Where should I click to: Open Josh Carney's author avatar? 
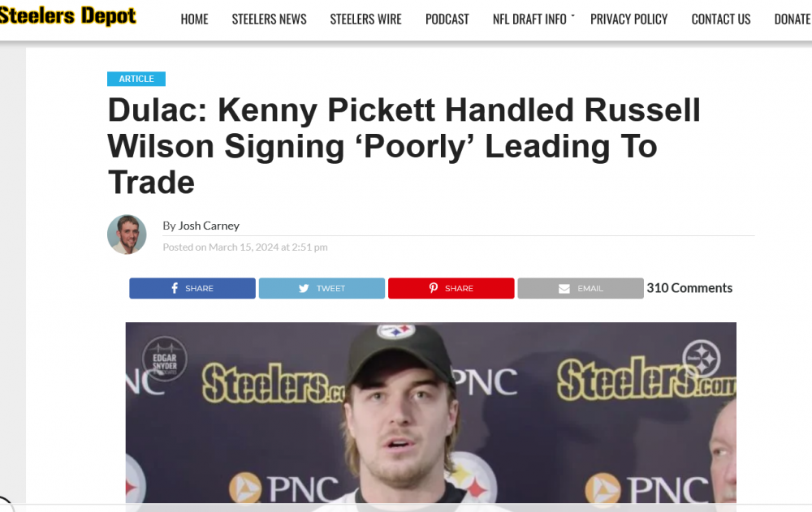coord(127,234)
